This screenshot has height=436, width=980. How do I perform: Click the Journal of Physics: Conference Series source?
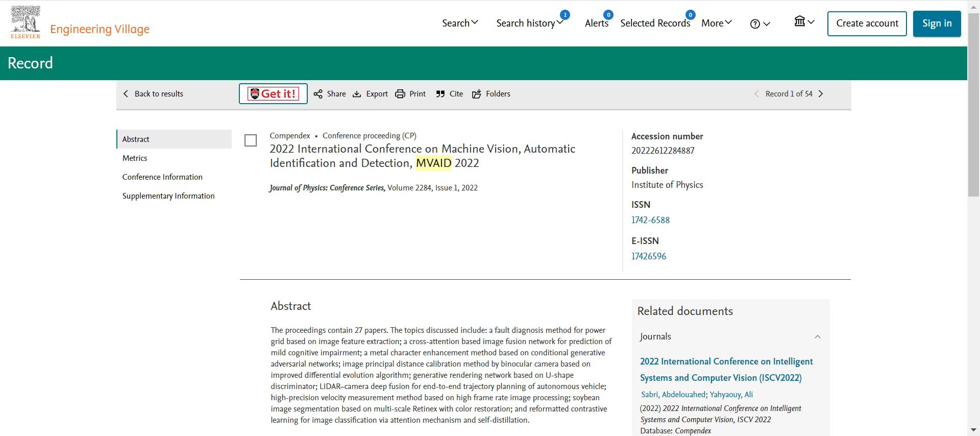click(327, 188)
